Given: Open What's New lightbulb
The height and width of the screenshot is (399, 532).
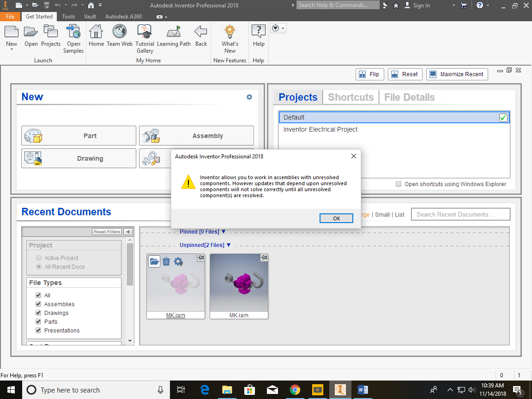Looking at the screenshot, I should 230,31.
